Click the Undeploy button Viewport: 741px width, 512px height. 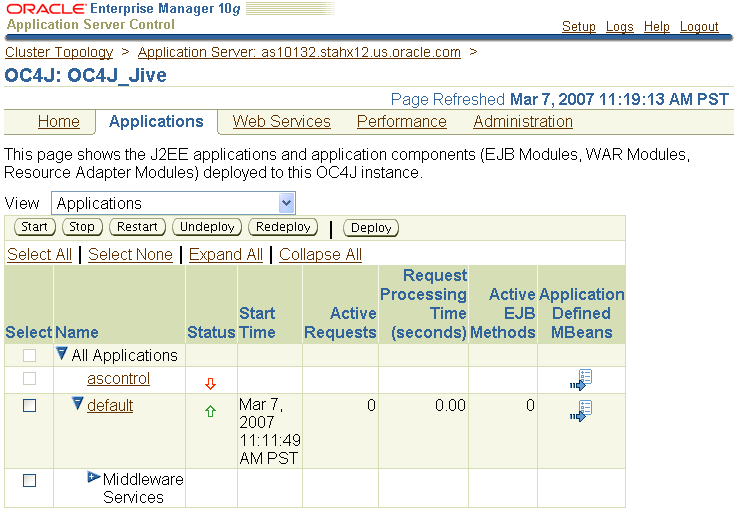tap(207, 227)
